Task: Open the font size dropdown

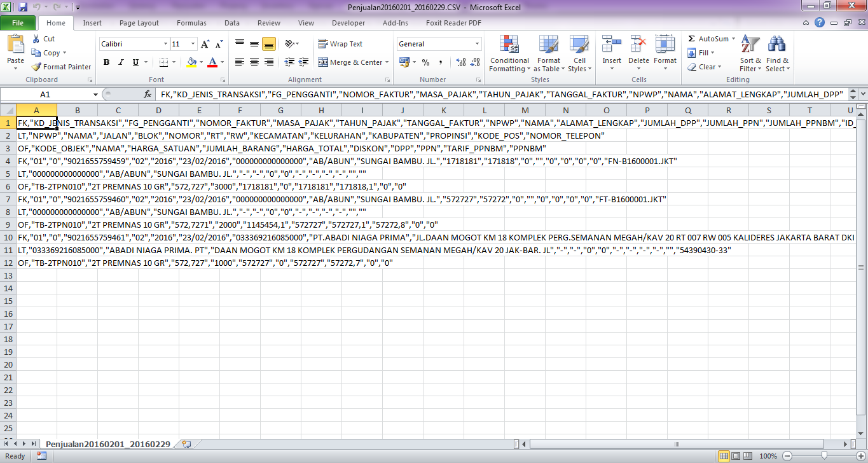Action: tap(192, 44)
